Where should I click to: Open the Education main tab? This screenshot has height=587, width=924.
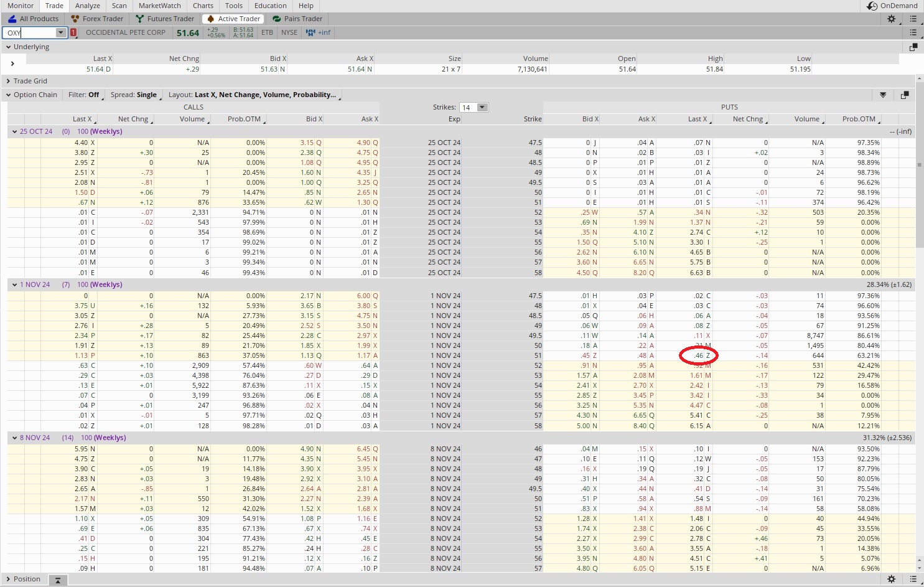[271, 6]
